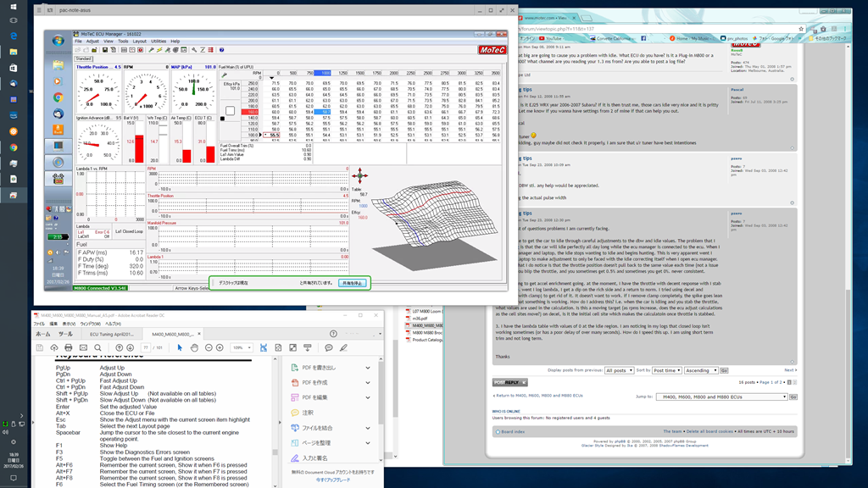The image size is (868, 488).
Task: Open the YouTube bookmark in the browser
Action: pyautogui.click(x=549, y=39)
